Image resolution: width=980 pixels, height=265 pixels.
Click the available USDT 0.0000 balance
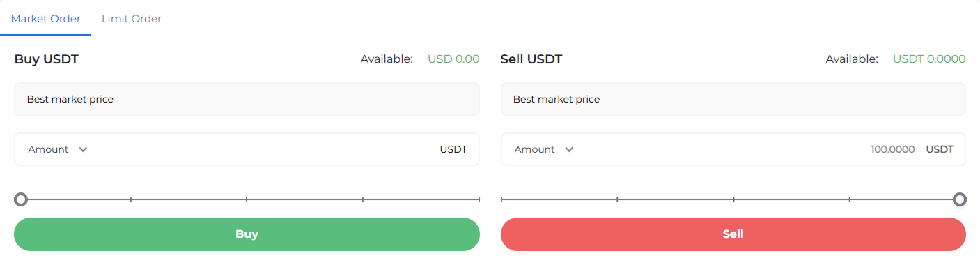[x=929, y=59]
